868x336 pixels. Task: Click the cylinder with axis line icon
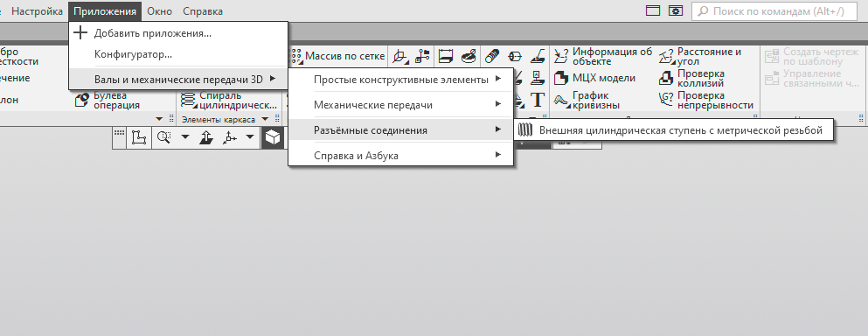pyautogui.click(x=515, y=56)
